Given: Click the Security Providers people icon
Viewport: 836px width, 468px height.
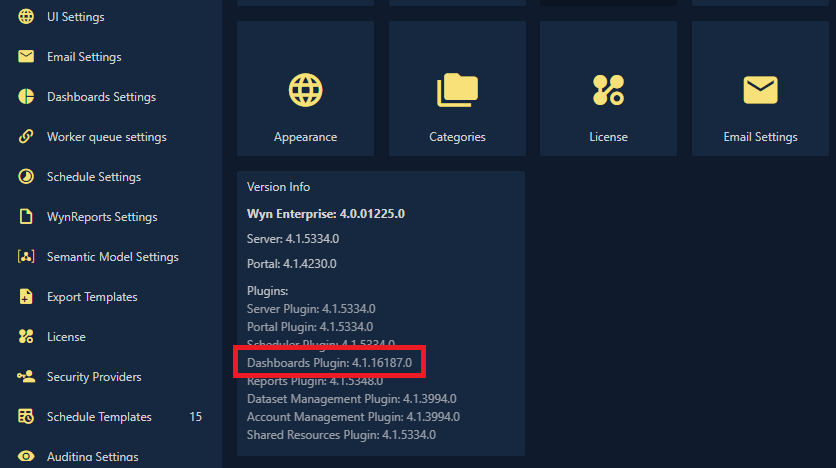Looking at the screenshot, I should pyautogui.click(x=26, y=377).
